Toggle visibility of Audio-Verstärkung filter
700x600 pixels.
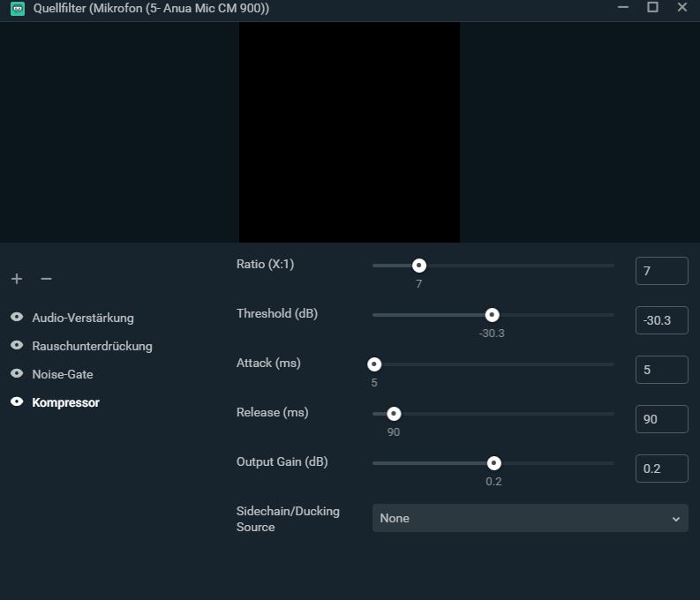coord(17,318)
